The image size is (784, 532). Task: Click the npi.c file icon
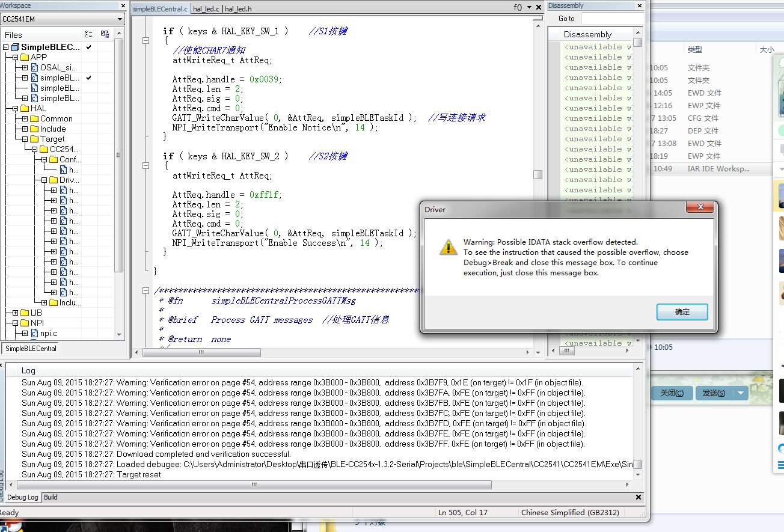click(34, 333)
